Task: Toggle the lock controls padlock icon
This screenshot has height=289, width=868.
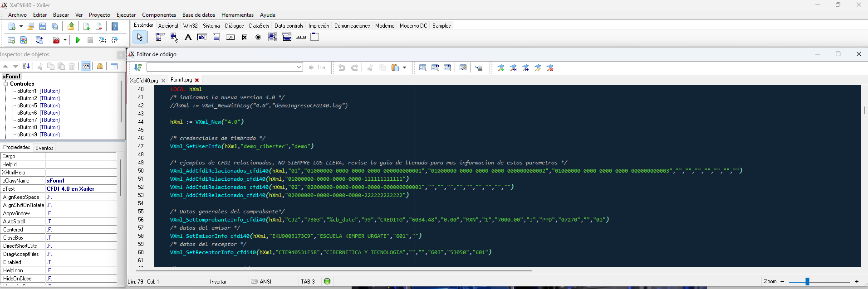Action: pyautogui.click(x=99, y=67)
